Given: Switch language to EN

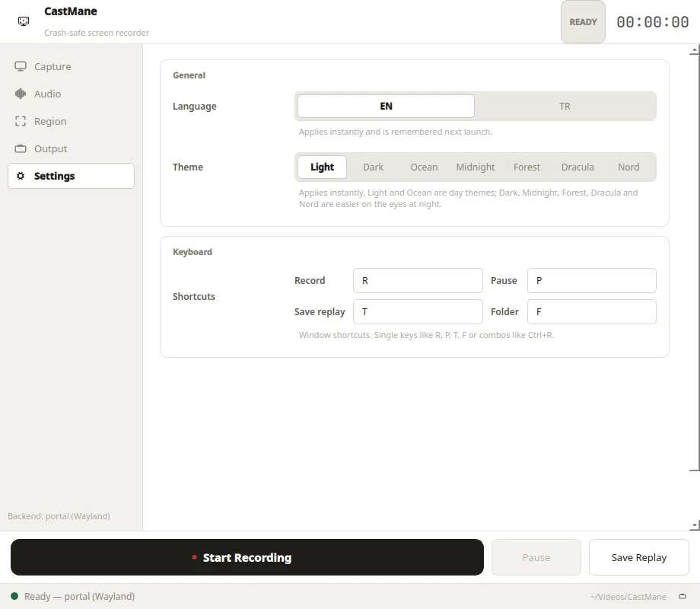Looking at the screenshot, I should tap(386, 106).
